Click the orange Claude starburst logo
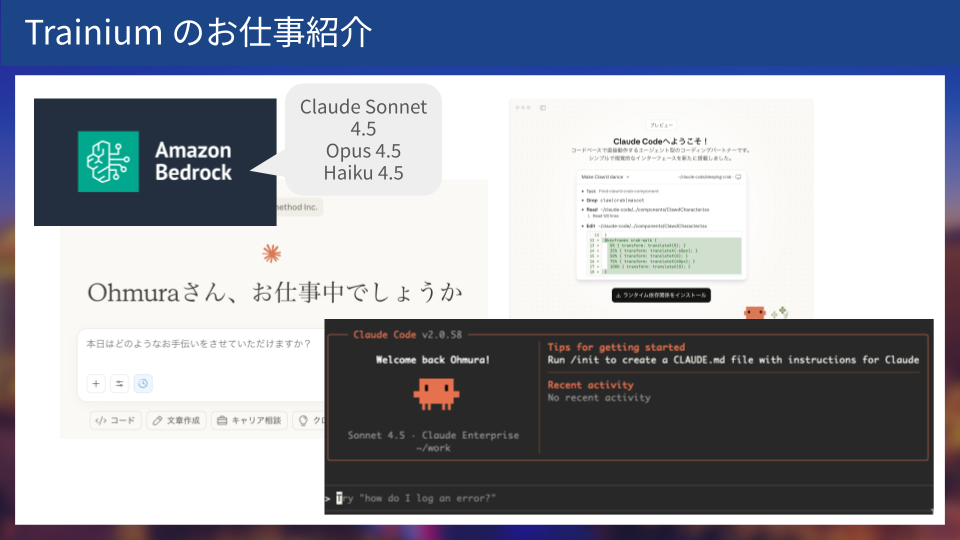Image resolution: width=960 pixels, height=540 pixels. [271, 253]
